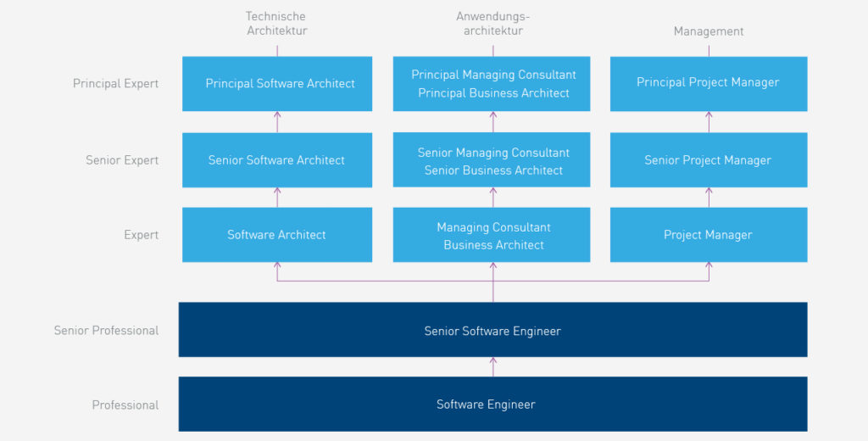Click the Professional row label
The image size is (868, 441).
click(125, 405)
